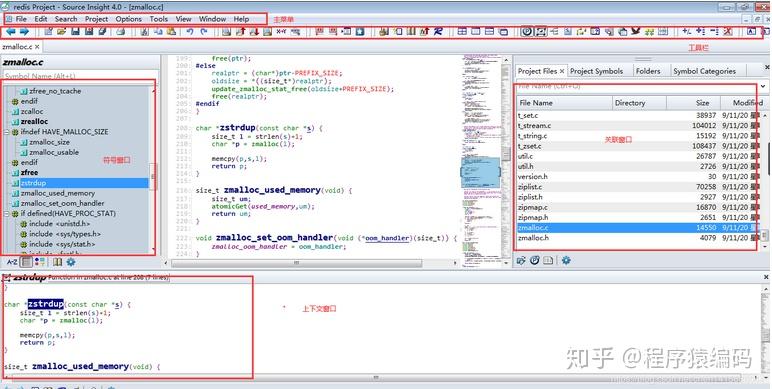Collapse the ifndef HAVE_MALLOC_SIZE node
Screen dimensions: 772x389
[x=6, y=132]
